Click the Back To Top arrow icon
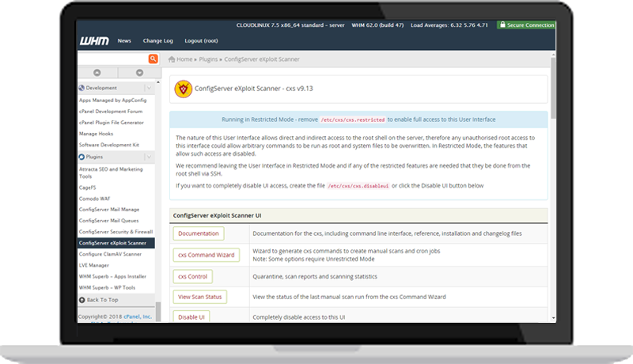The width and height of the screenshot is (633, 364). click(x=82, y=300)
